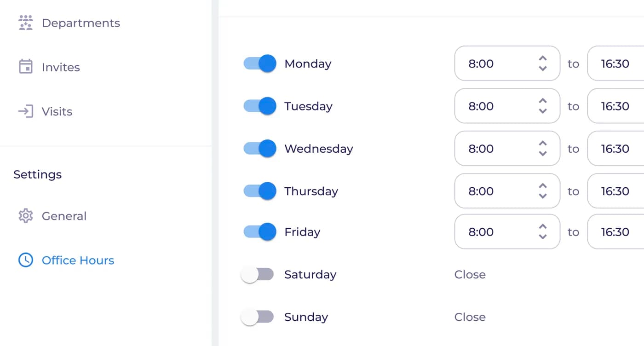Click the Visits arrow icon
This screenshot has height=346, width=644.
tap(26, 111)
